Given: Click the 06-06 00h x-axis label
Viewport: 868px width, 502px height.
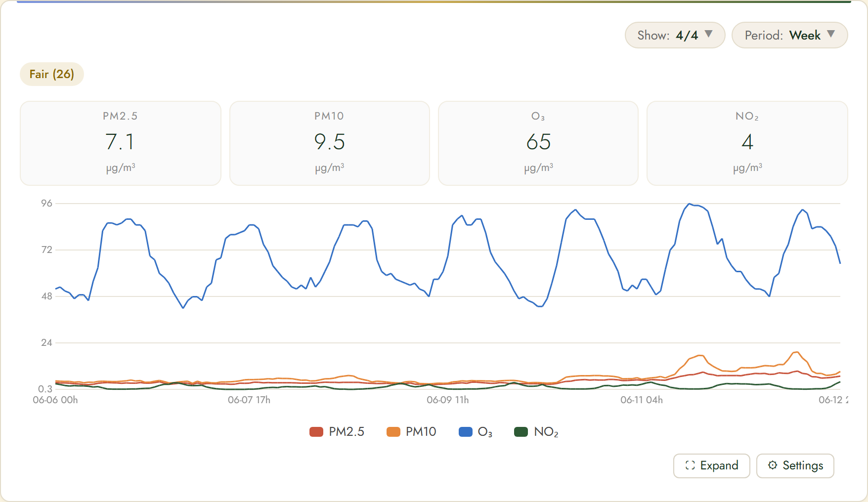Looking at the screenshot, I should (x=55, y=400).
